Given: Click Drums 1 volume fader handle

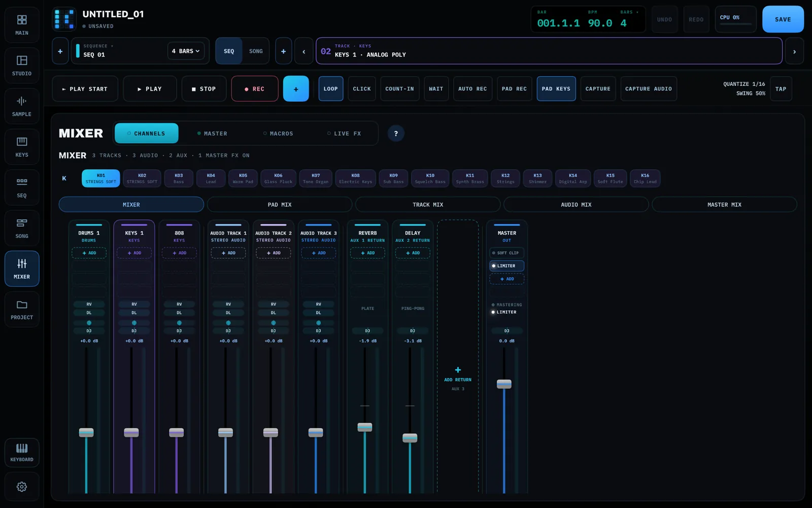Looking at the screenshot, I should point(86,432).
